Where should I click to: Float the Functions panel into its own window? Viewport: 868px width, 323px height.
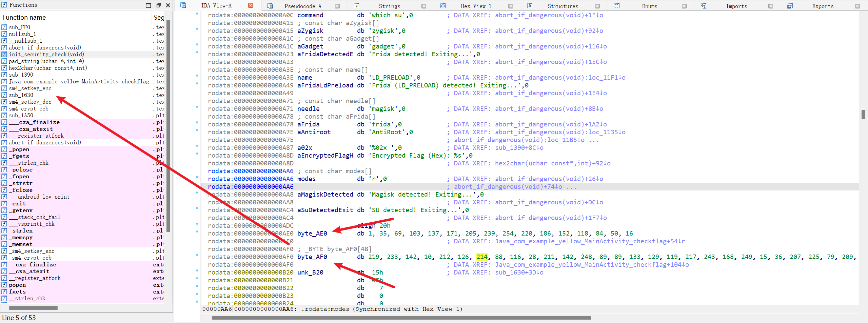tap(158, 5)
